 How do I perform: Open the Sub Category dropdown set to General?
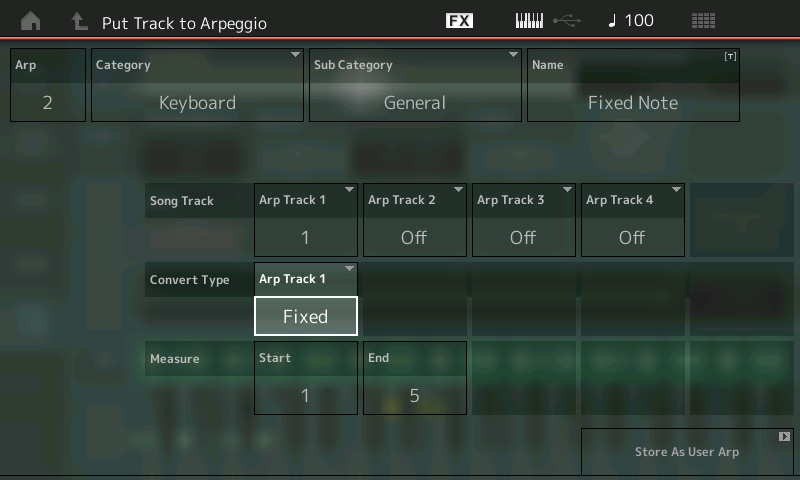pyautogui.click(x=415, y=85)
